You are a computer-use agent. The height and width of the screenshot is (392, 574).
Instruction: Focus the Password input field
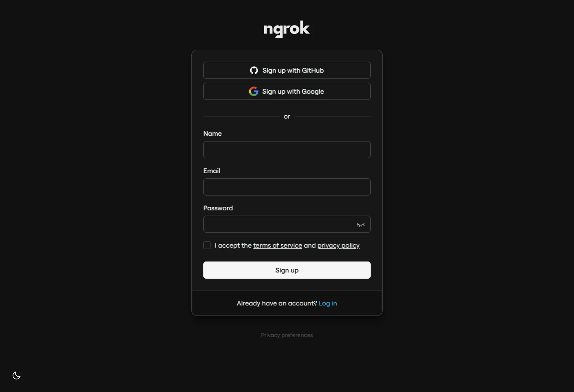[287, 224]
